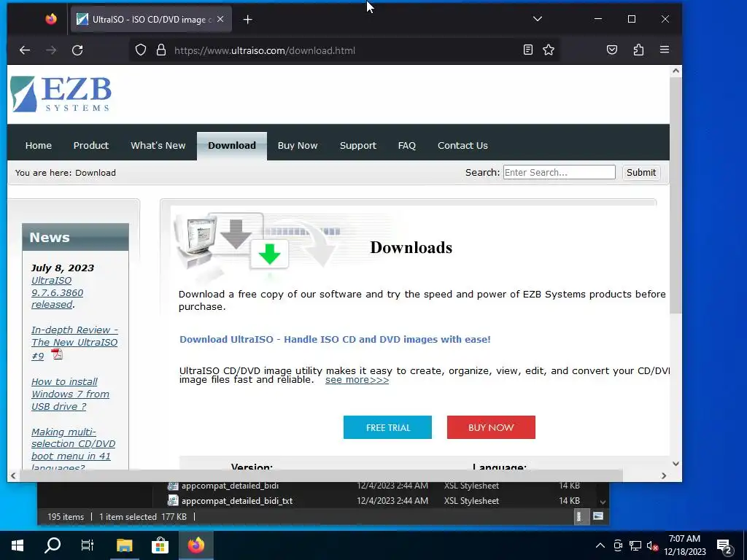Click the page vertical scrollbar thumb

(676, 195)
